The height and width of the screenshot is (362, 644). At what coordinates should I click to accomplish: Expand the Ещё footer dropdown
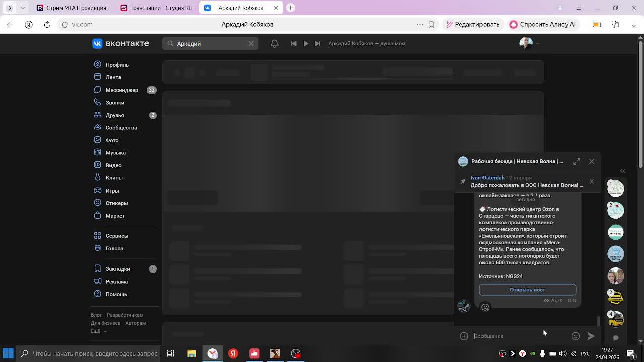[x=98, y=331]
